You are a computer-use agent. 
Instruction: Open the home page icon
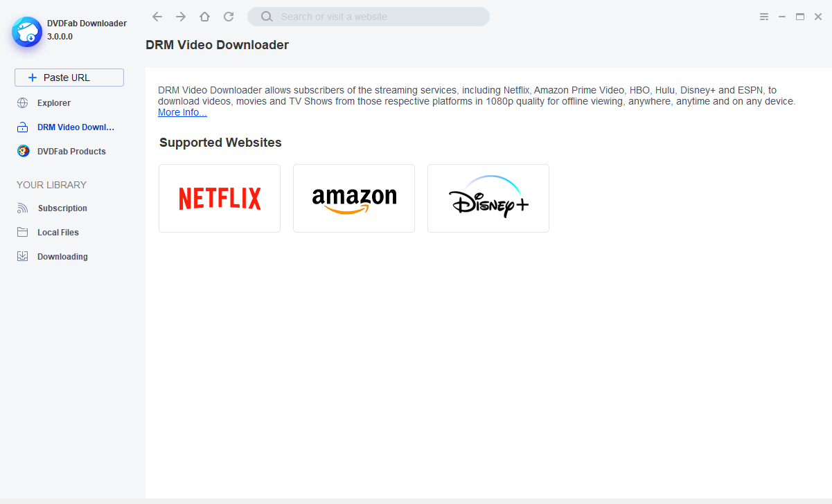click(204, 17)
